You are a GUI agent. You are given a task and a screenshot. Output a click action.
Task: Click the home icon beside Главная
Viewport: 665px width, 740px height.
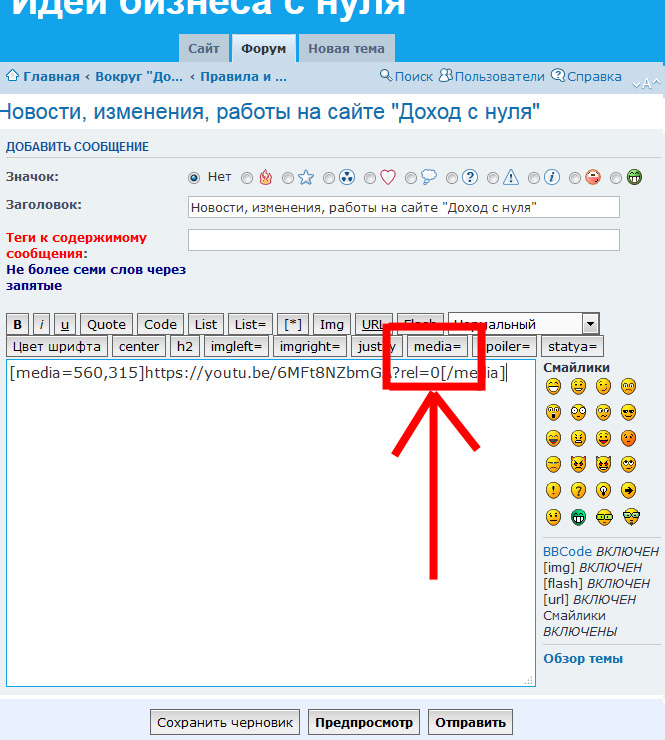(13, 76)
